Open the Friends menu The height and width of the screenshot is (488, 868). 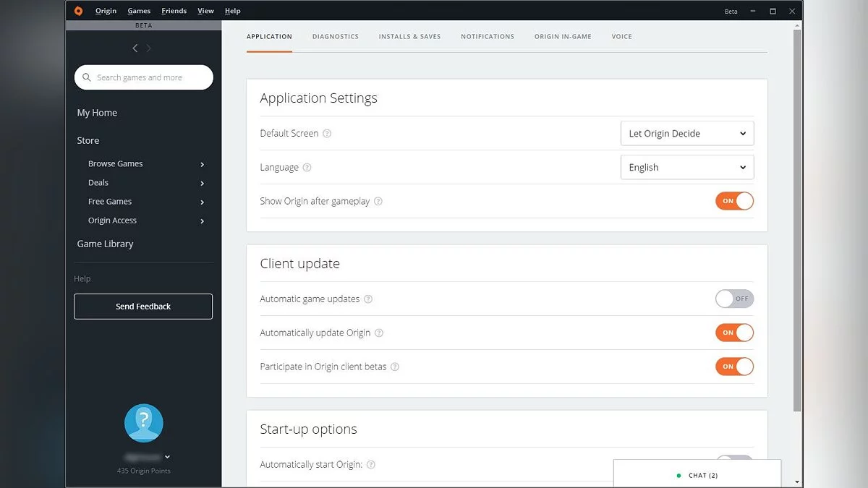coord(174,11)
